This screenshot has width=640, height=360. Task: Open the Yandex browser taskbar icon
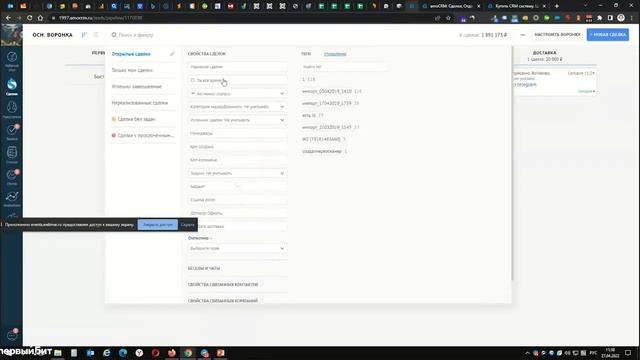[139, 353]
